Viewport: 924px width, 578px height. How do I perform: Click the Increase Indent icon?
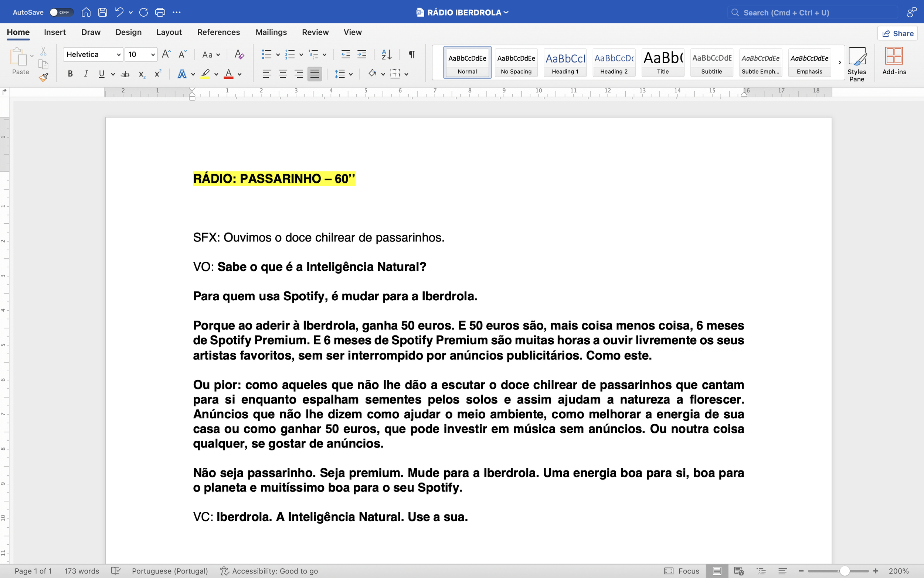click(361, 54)
